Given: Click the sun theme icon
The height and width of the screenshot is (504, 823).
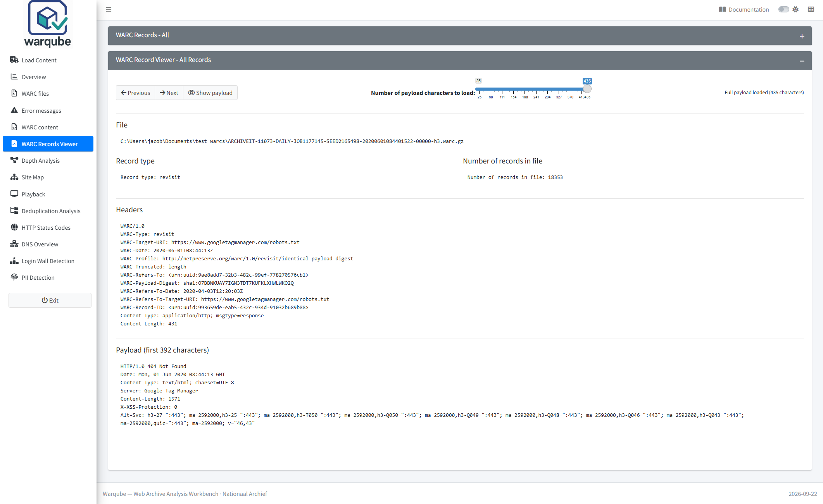Looking at the screenshot, I should 795,9.
